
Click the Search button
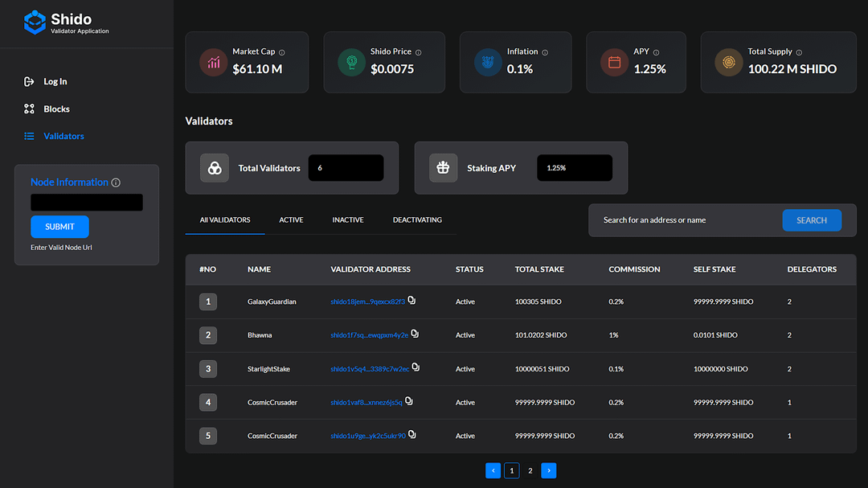click(812, 220)
